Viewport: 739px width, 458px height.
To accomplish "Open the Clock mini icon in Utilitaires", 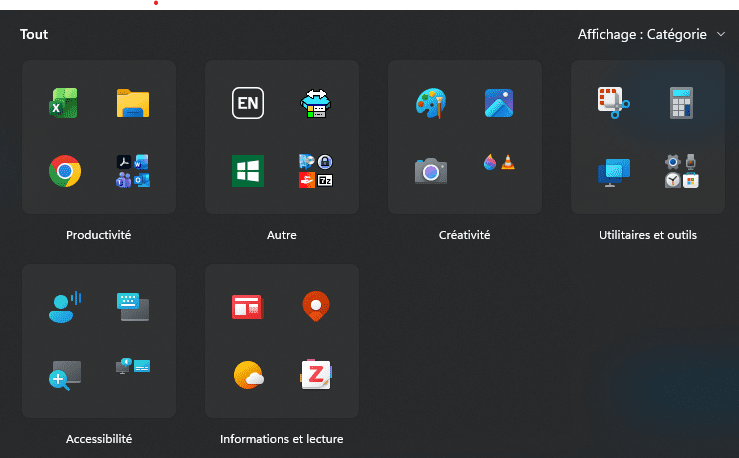I will [x=673, y=180].
